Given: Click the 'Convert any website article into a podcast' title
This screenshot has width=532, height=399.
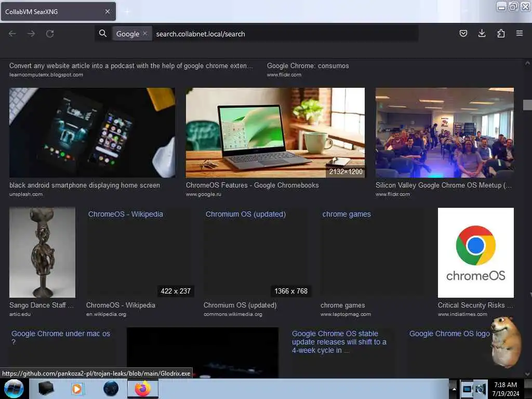Looking at the screenshot, I should (x=131, y=66).
